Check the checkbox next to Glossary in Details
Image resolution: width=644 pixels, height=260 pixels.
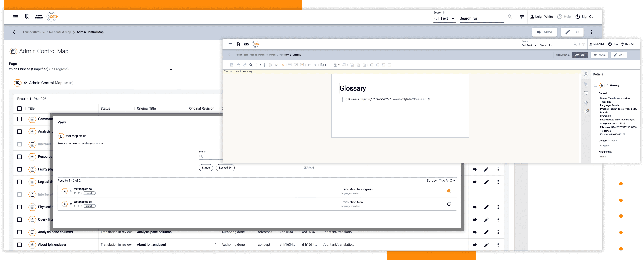tap(596, 86)
